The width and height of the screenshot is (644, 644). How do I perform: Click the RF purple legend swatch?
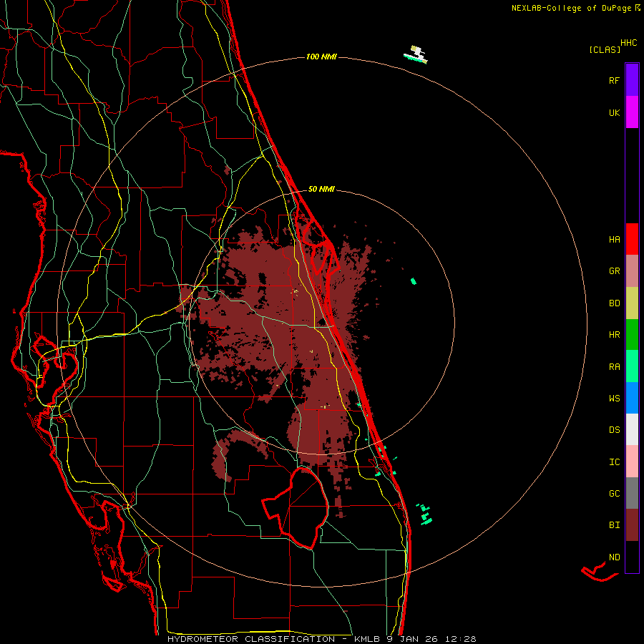pyautogui.click(x=632, y=80)
